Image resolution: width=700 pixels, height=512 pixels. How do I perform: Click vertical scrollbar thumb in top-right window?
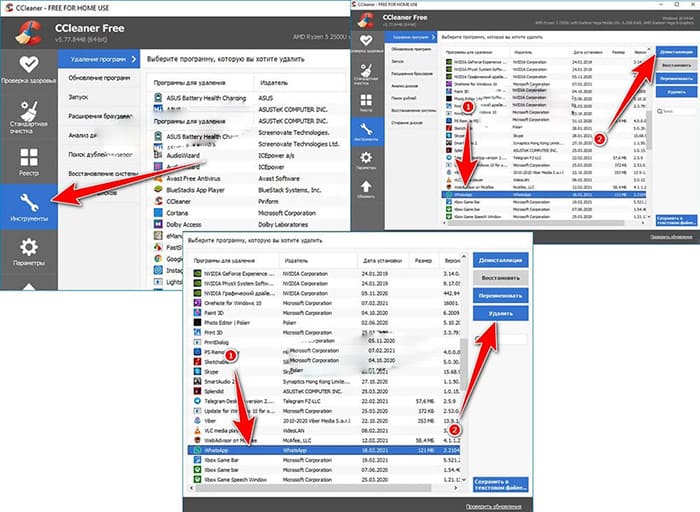click(648, 130)
